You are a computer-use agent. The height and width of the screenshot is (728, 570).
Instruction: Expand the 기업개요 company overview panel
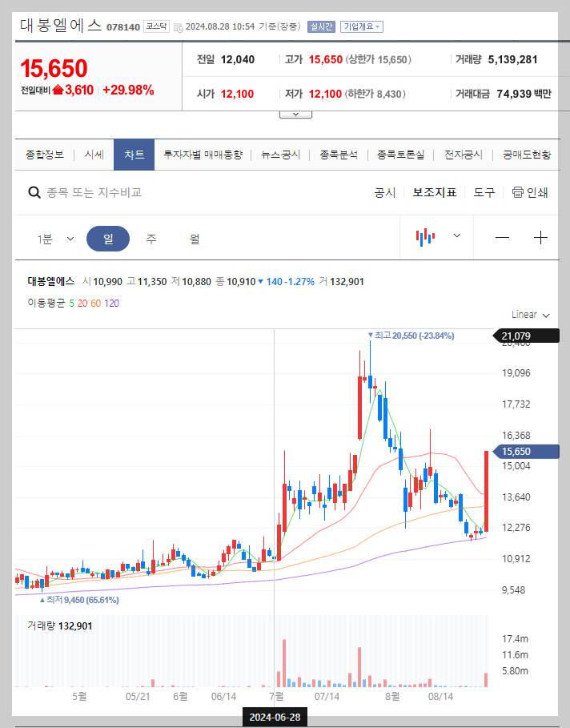(362, 26)
